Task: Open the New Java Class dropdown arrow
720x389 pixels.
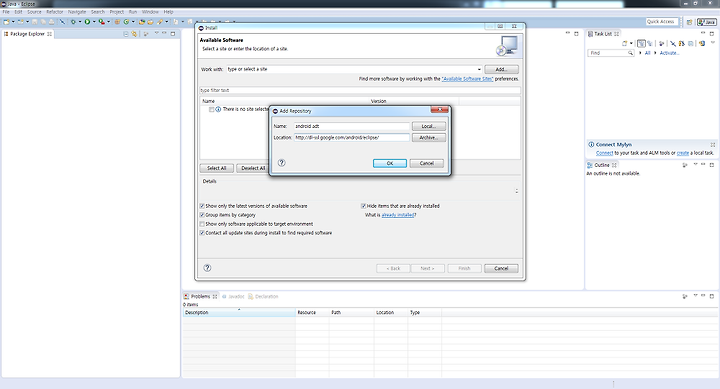Action: click(133, 22)
